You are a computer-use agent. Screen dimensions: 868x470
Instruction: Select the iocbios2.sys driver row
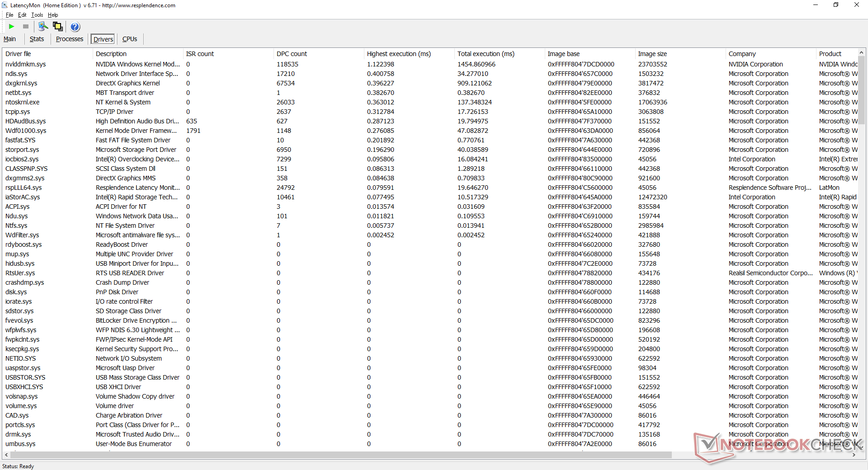coord(430,159)
